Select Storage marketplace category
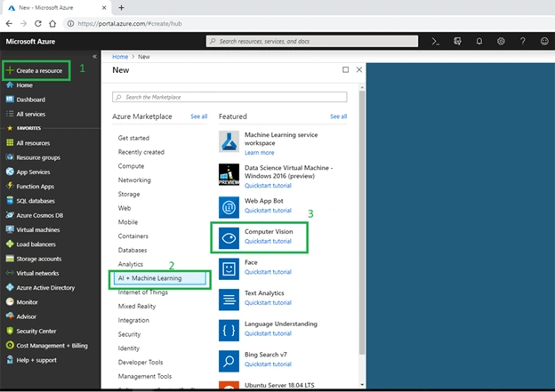The width and height of the screenshot is (555, 392). (x=129, y=195)
